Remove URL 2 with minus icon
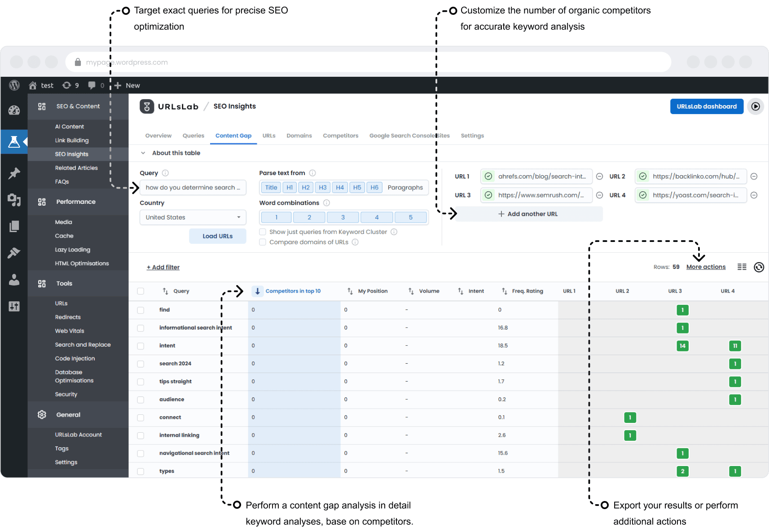This screenshot has width=769, height=532. (754, 176)
